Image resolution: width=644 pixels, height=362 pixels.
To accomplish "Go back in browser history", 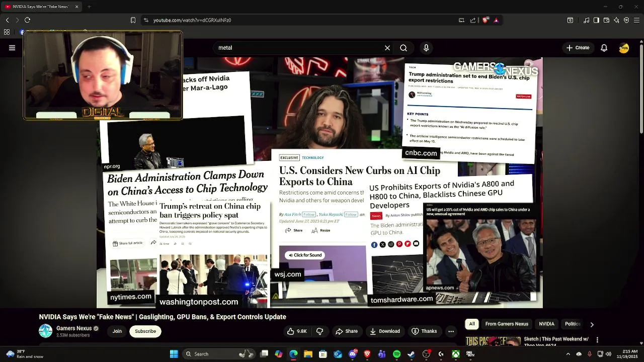I will tap(7, 20).
